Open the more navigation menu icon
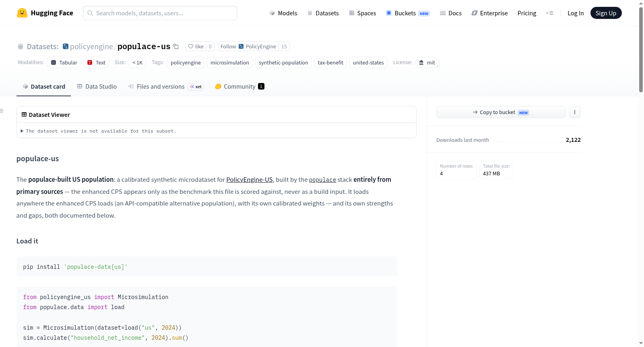This screenshot has width=644, height=347. coord(549,13)
